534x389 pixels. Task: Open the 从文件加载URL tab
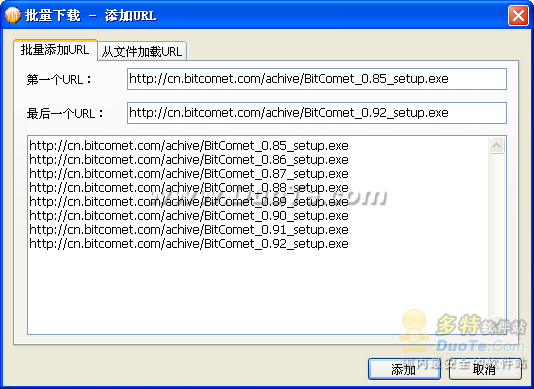(142, 51)
